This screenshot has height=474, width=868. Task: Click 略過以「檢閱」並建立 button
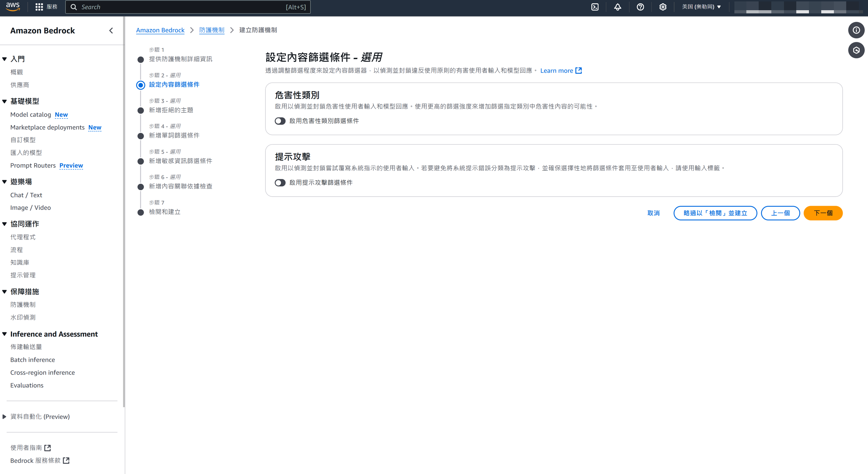pyautogui.click(x=715, y=213)
